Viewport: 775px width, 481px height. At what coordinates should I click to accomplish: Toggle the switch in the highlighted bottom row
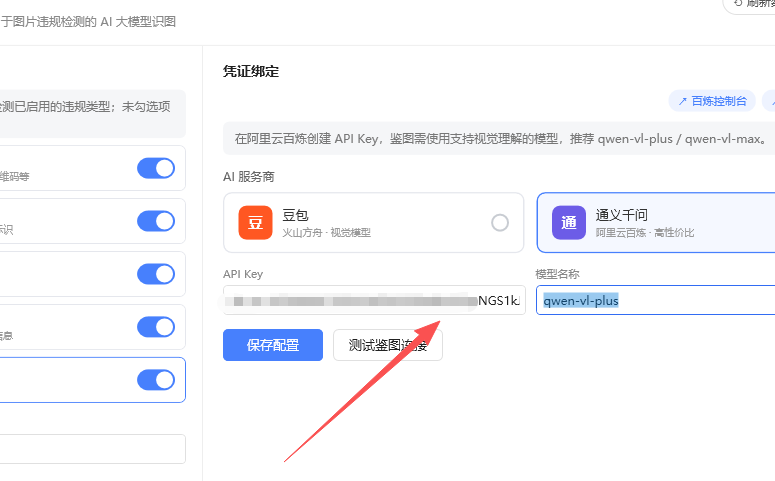(x=156, y=380)
